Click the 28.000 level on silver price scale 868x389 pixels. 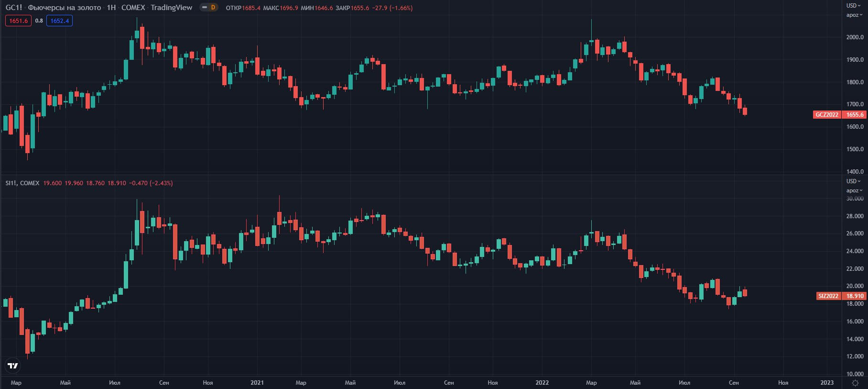point(855,216)
